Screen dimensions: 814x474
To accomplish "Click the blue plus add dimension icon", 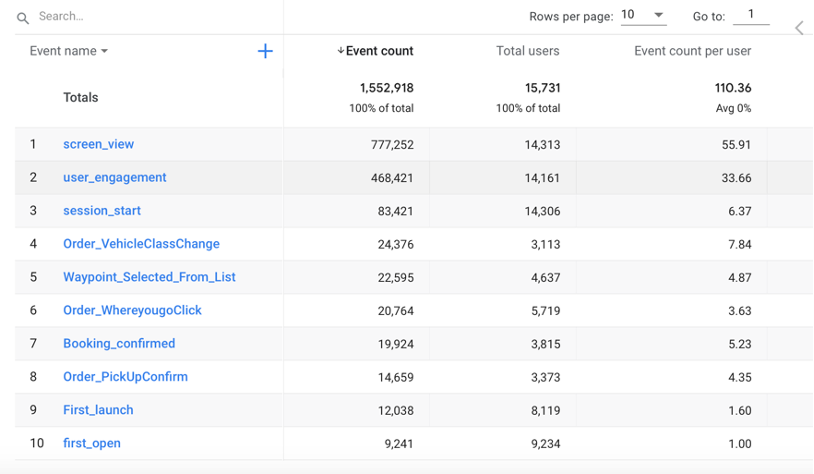I will [x=265, y=51].
